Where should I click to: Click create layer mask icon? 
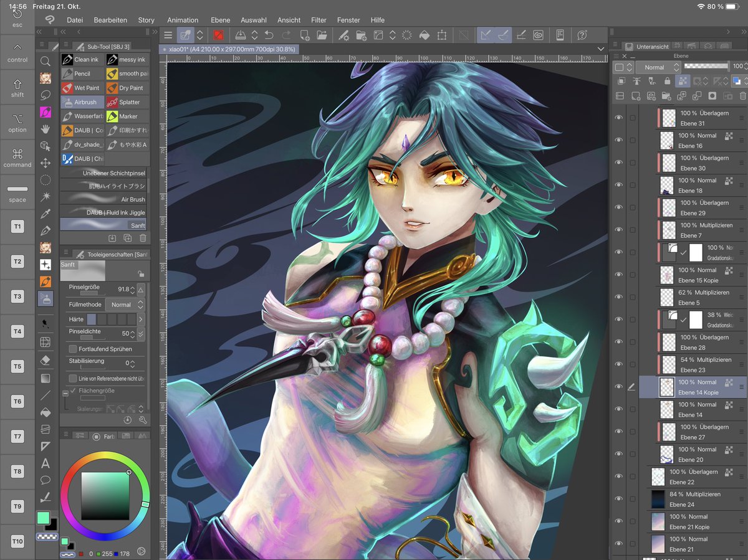712,96
